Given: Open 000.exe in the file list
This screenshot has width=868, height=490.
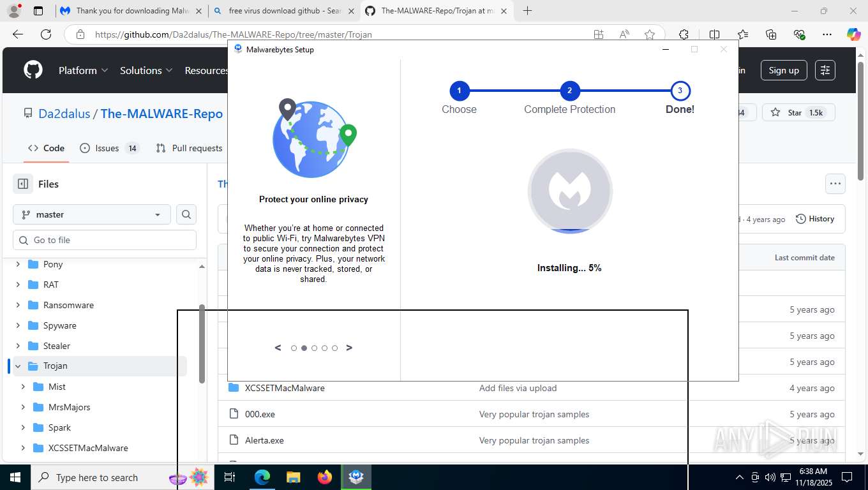Looking at the screenshot, I should (260, 414).
